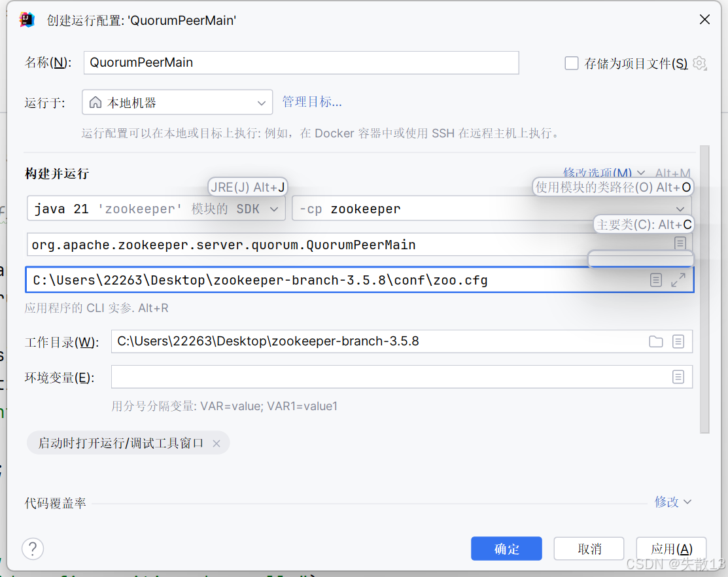Close the run configuration dialog
The width and height of the screenshot is (728, 577).
(704, 20)
